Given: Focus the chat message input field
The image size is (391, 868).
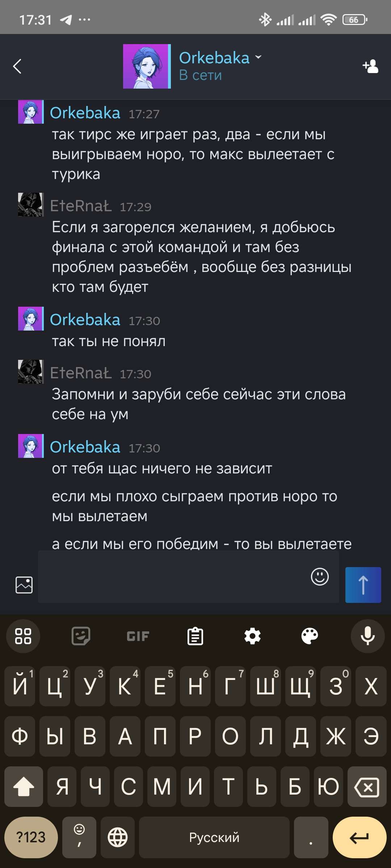Looking at the screenshot, I should point(174,576).
